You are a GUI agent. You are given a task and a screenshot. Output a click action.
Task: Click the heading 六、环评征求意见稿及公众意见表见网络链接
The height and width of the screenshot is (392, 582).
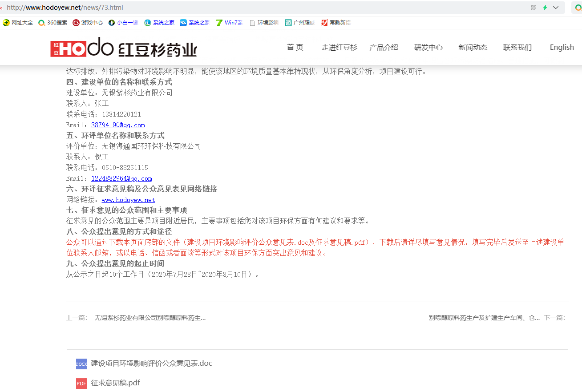(142, 189)
